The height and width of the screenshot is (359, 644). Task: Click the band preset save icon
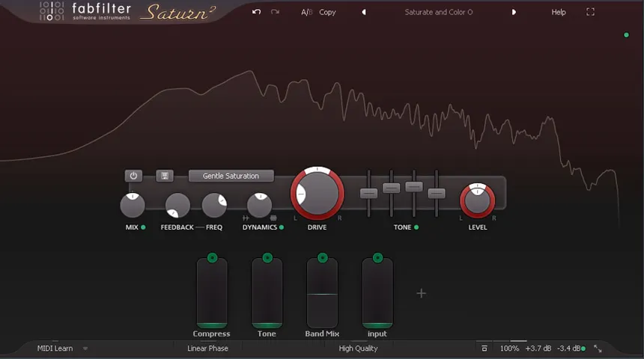[165, 176]
